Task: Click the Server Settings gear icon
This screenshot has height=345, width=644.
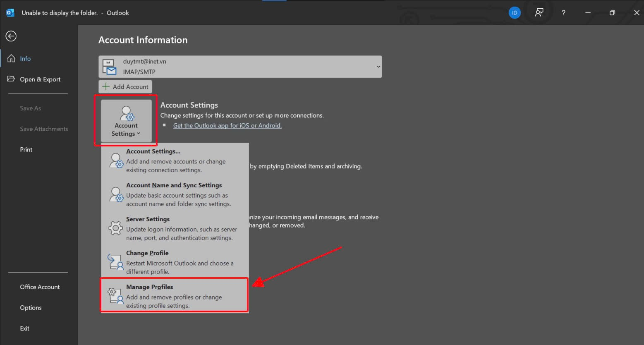Action: [x=115, y=228]
